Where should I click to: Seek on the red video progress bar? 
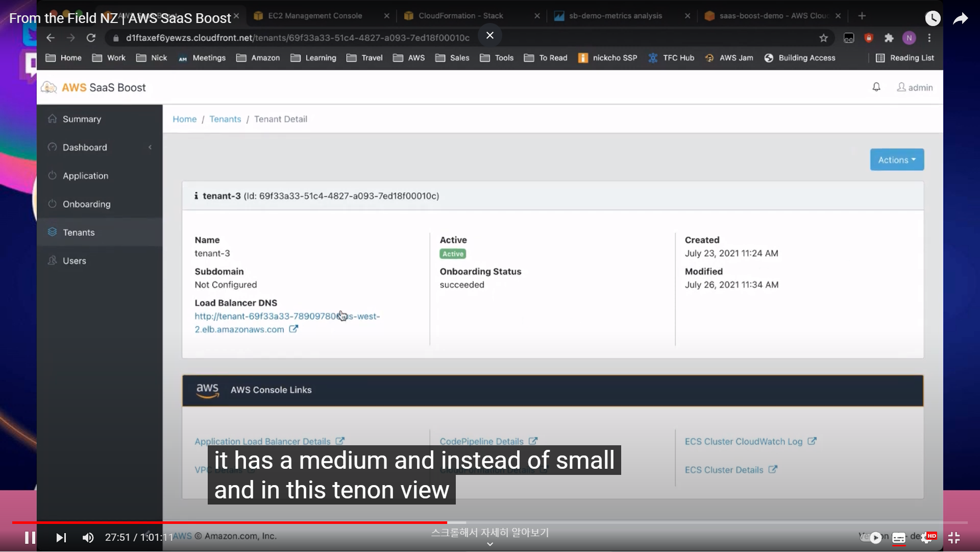coord(230,523)
